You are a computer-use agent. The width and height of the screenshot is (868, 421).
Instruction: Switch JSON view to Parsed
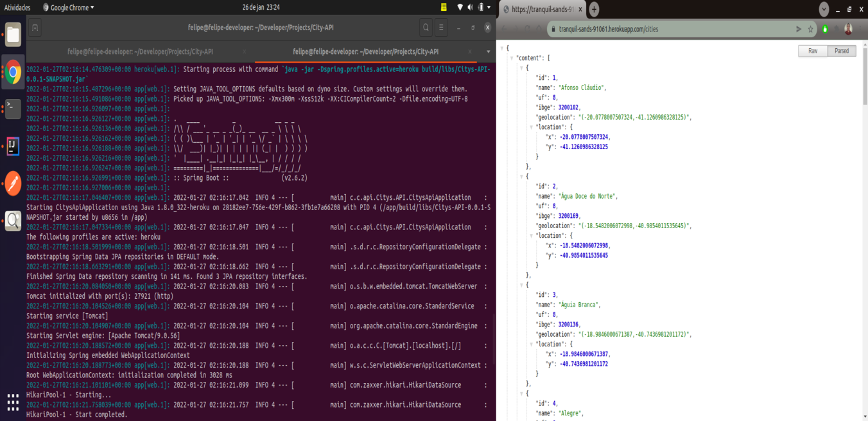point(842,51)
